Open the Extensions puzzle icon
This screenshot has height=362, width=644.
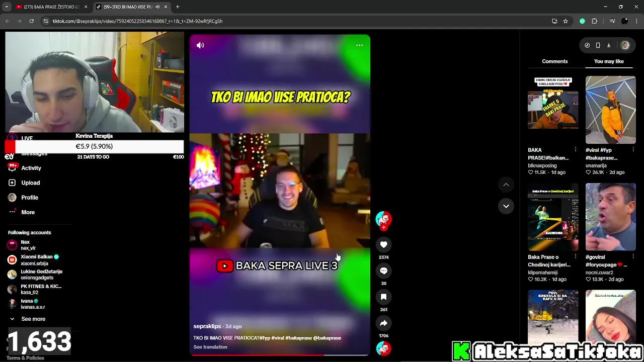(595, 21)
